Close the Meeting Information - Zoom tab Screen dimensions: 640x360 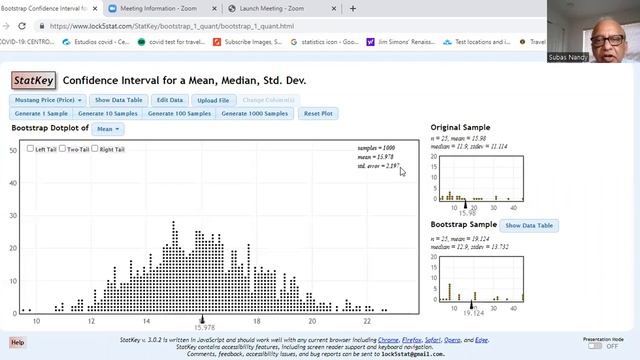(214, 8)
